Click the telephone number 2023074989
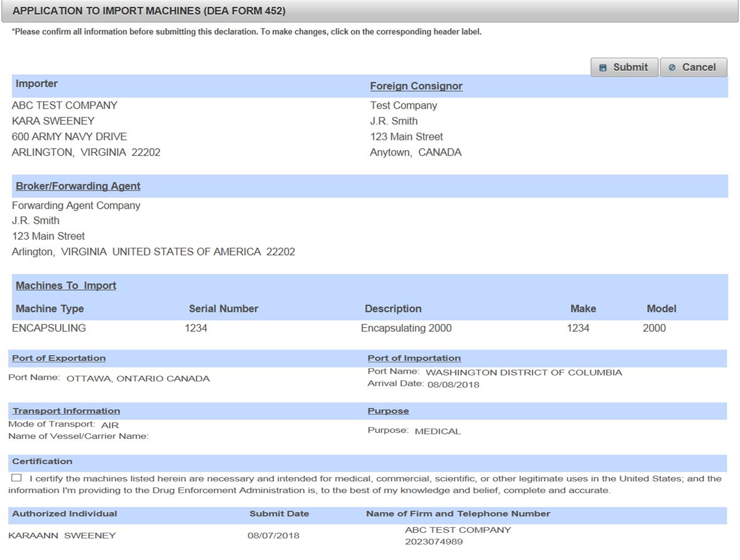740x560 pixels. [434, 542]
